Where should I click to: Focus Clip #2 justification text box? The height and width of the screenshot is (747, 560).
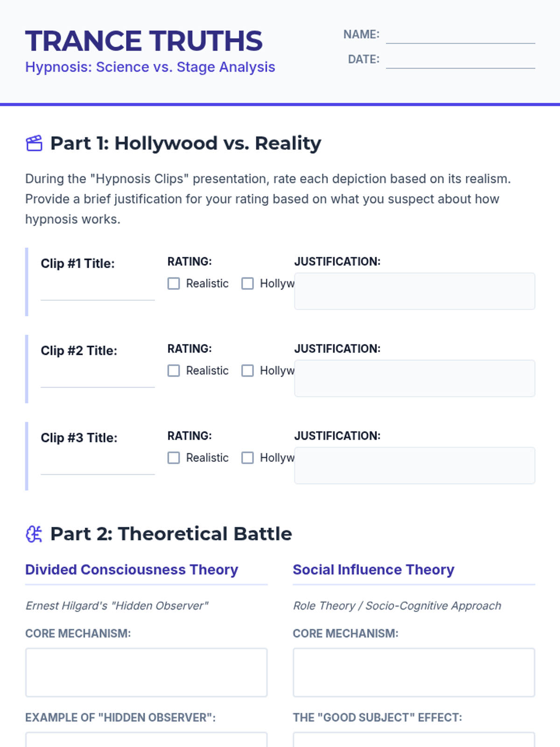414,379
